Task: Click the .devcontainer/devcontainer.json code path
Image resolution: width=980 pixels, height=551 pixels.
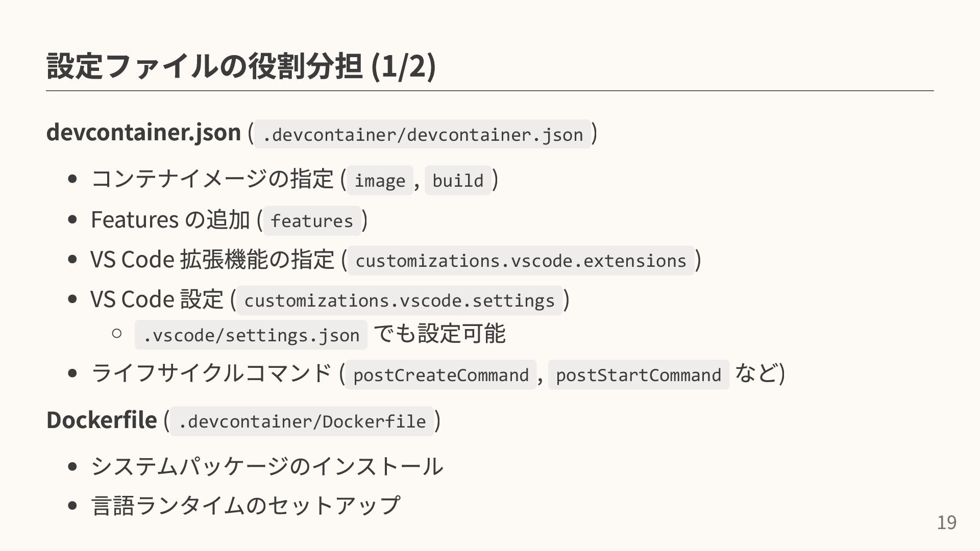Action: (423, 135)
